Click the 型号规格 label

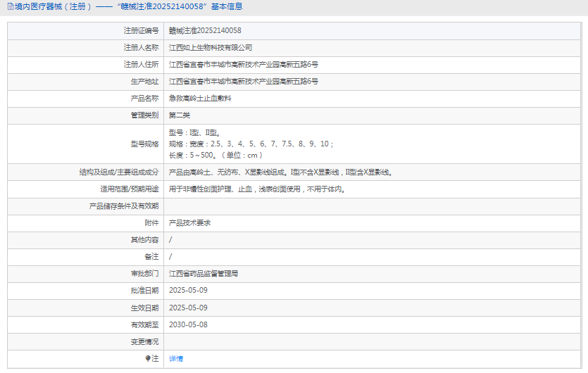(x=145, y=144)
